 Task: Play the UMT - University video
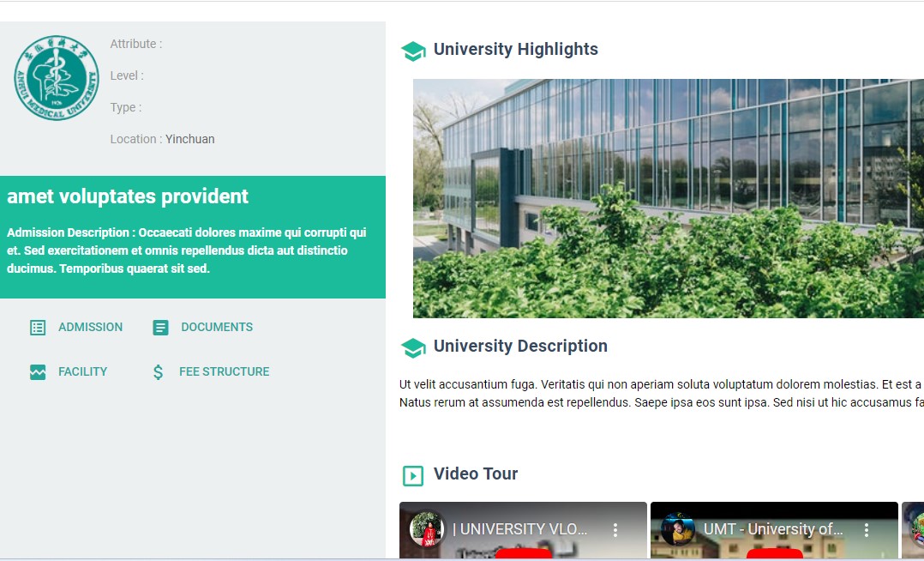pyautogui.click(x=774, y=553)
